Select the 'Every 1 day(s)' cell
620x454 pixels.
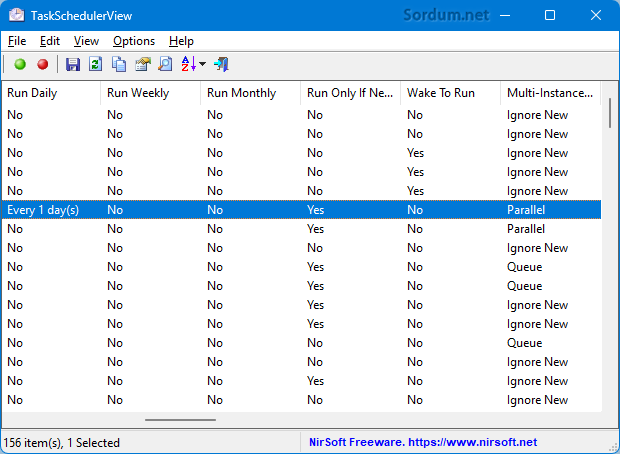click(43, 210)
